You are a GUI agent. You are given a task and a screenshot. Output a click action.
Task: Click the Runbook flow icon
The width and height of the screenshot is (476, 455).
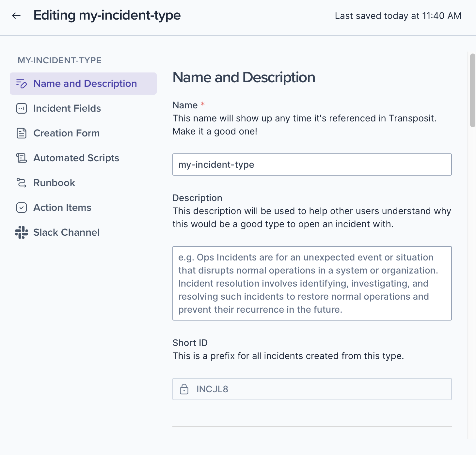(22, 183)
